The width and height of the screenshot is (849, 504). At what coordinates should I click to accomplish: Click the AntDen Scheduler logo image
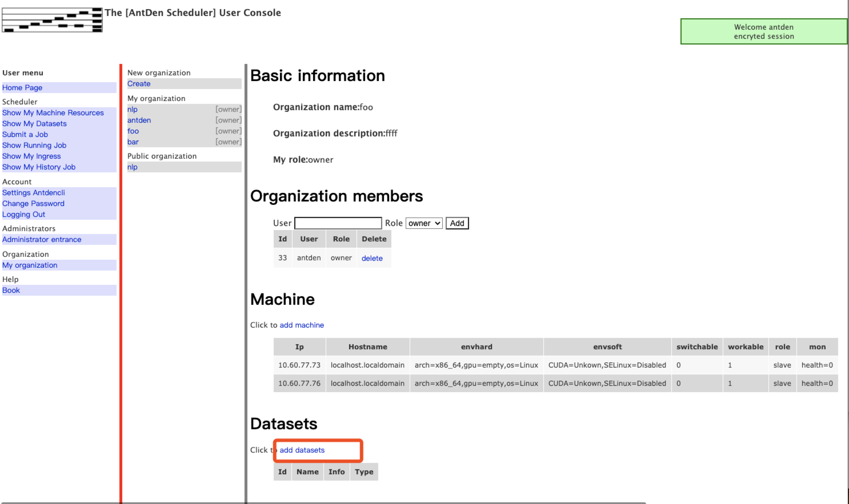click(x=52, y=20)
